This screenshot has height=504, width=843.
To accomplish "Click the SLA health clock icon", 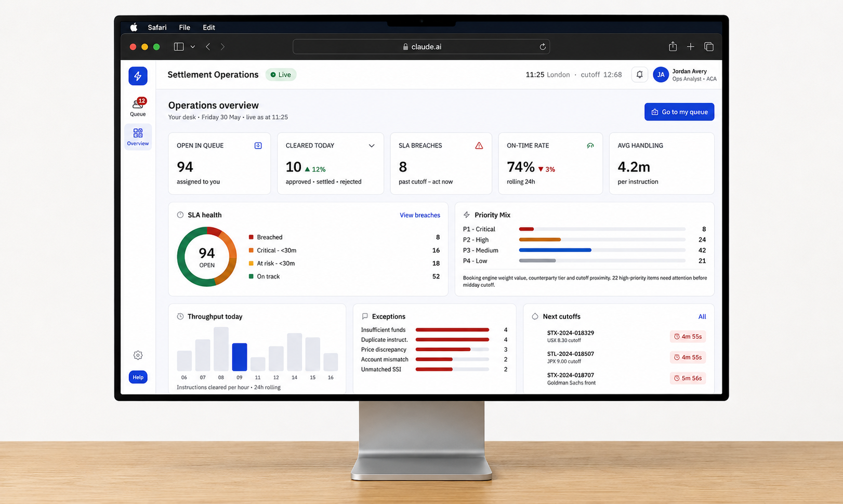I will [x=180, y=215].
